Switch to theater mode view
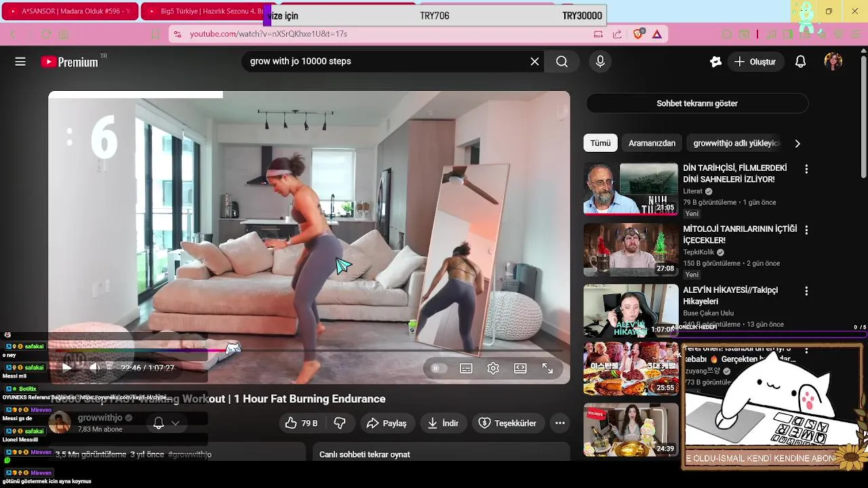 520,368
